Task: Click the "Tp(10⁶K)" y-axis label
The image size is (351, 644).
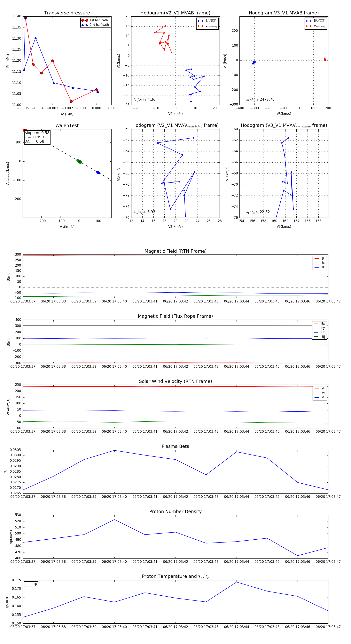Action: [7, 602]
